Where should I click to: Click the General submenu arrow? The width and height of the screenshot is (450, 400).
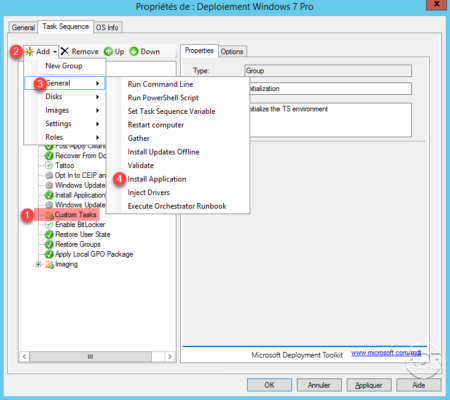click(x=98, y=83)
